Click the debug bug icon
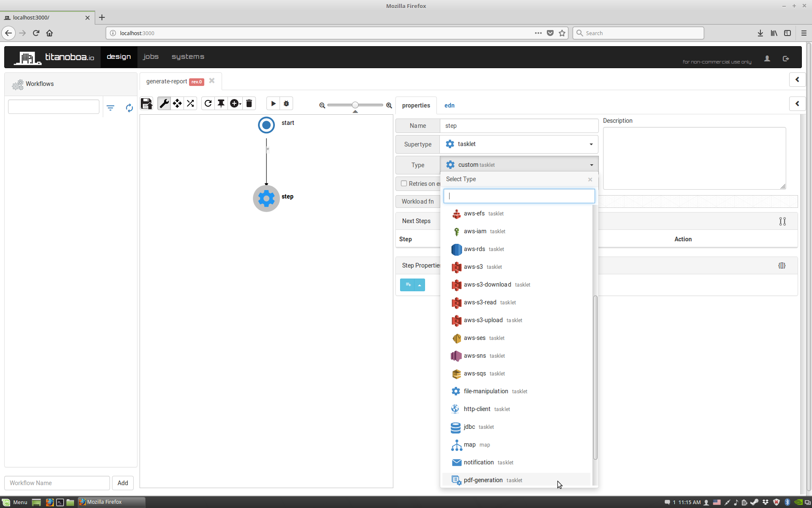Image resolution: width=812 pixels, height=508 pixels. (286, 104)
